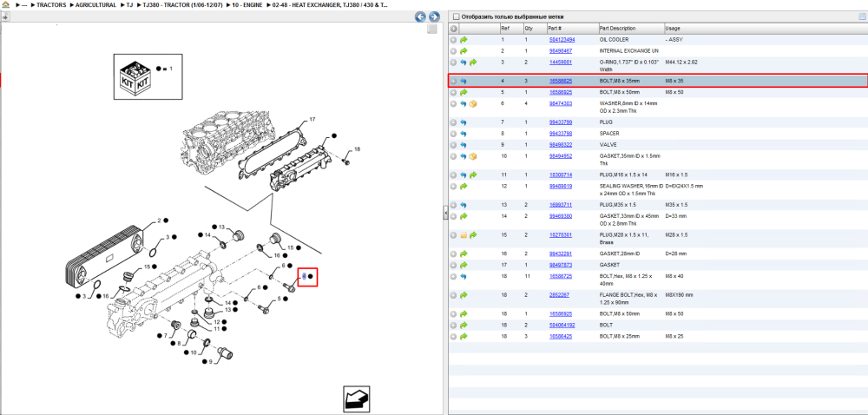Image resolution: width=868 pixels, height=415 pixels.
Task: Click yellow note icon in PLUG M28 row
Action: 464,235
